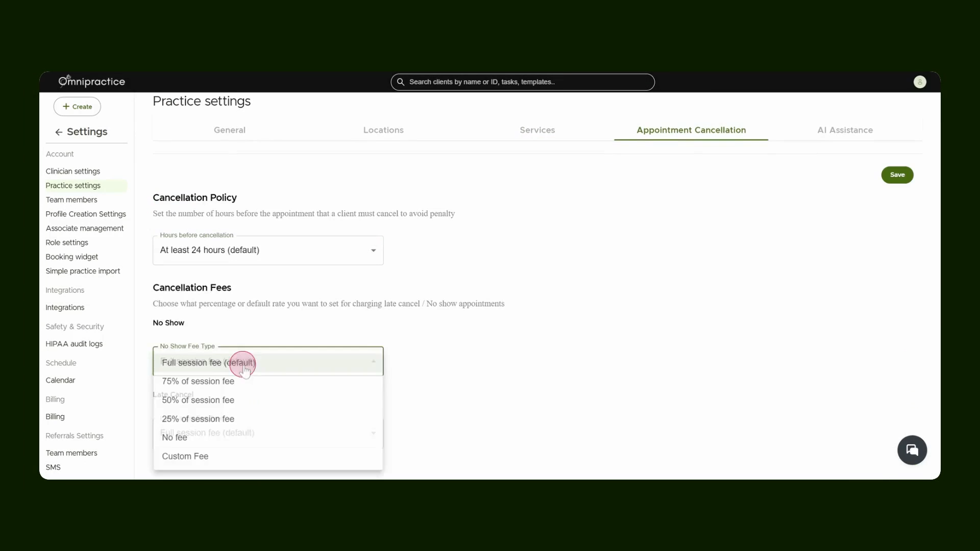The image size is (980, 551).
Task: Open the General tab
Action: pos(230,130)
